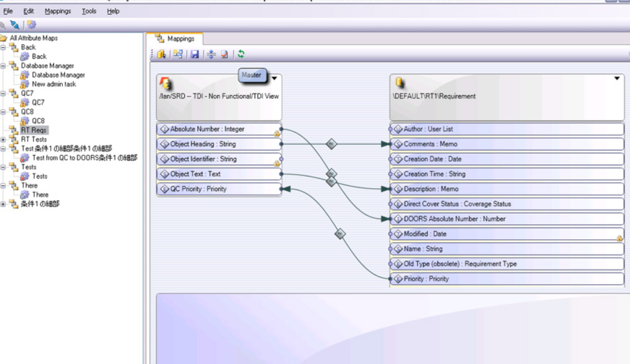630x364 pixels.
Task: Select DOORS Absolute Number : Number attribute
Action: [507, 219]
